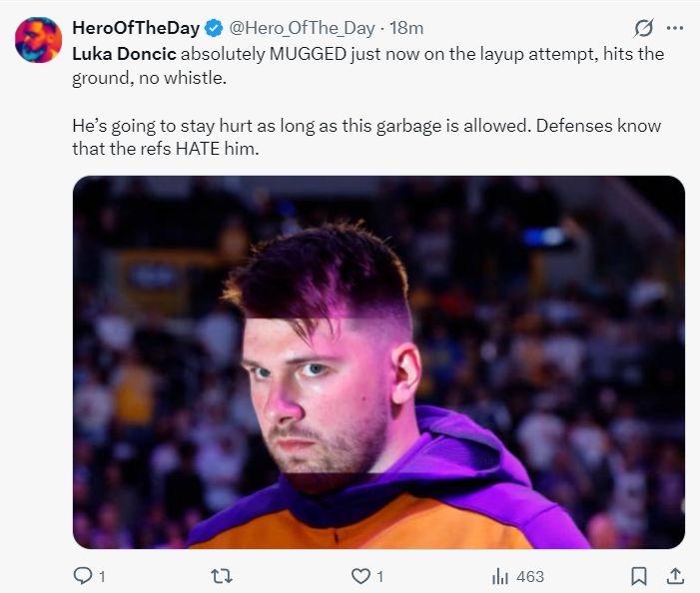Click the blue verified checkmark badge
The width and height of the screenshot is (700, 593).
tap(213, 28)
